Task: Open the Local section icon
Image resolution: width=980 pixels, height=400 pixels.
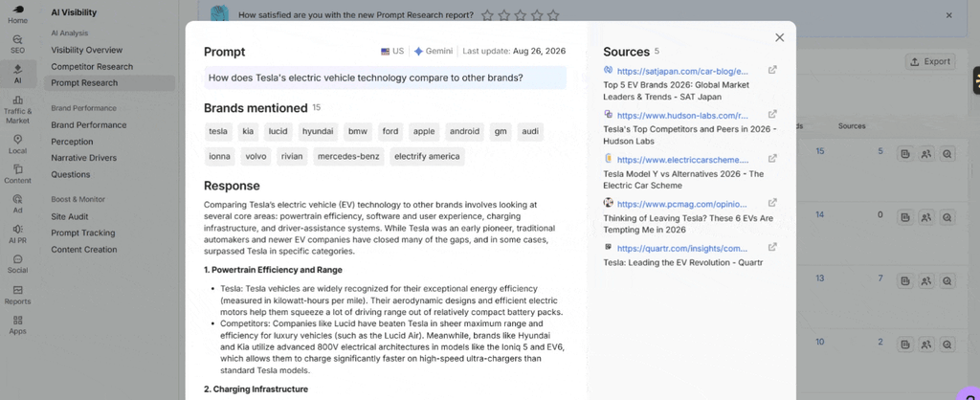Action: [x=17, y=144]
